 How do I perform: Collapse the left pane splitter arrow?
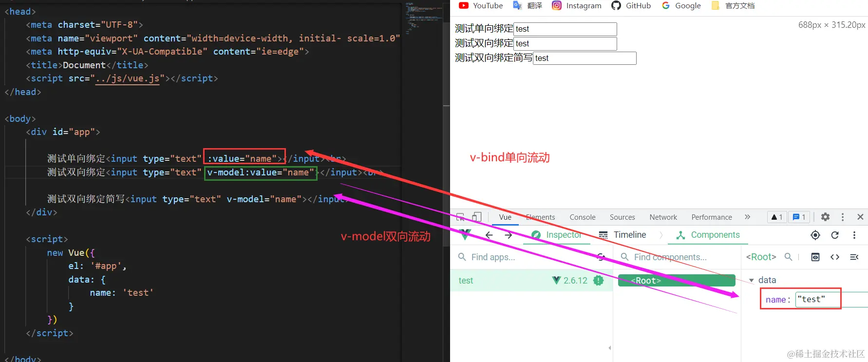[609, 348]
